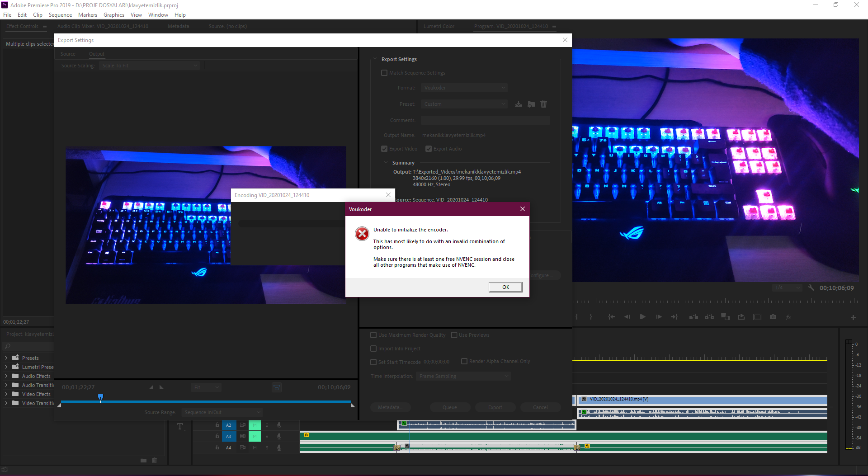Toggle mute on audio track A2
868x476 pixels.
pos(255,425)
